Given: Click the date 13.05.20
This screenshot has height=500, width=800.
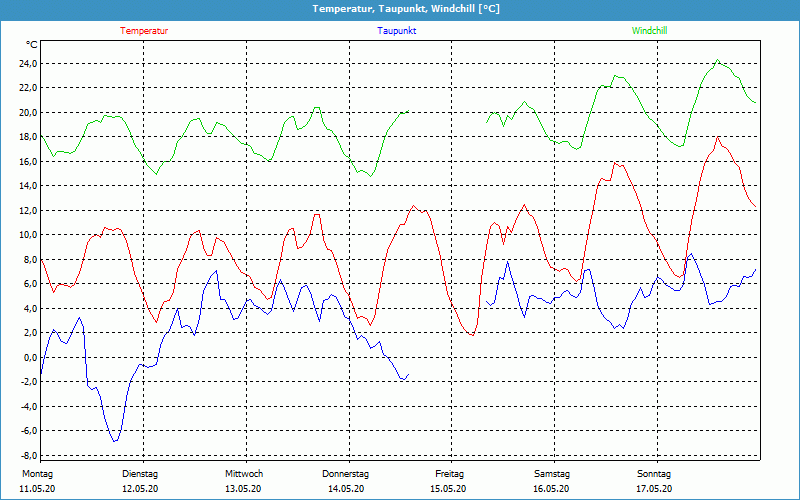Looking at the screenshot, I should coord(243,489).
